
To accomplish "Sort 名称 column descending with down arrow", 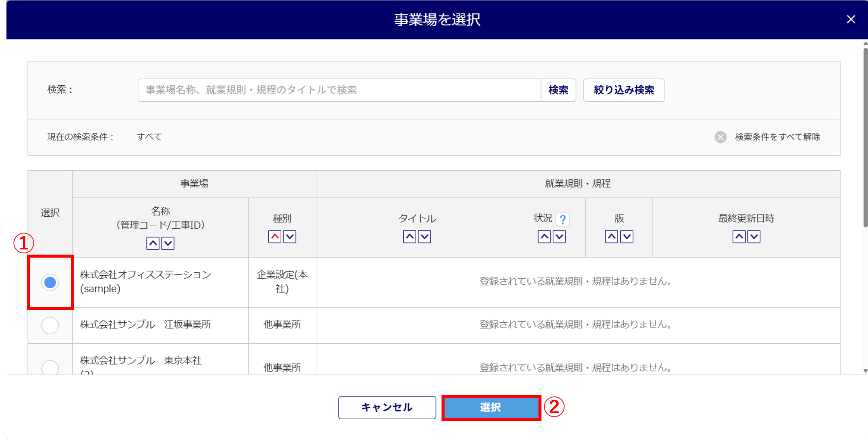I will point(168,243).
